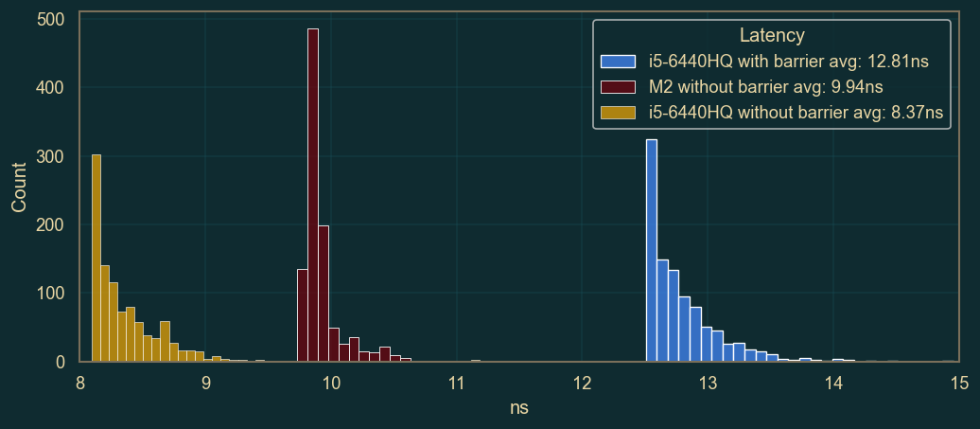The image size is (980, 429).
Task: Click legend text "i5-6440HQ with barrier avg: 12.81ns"
Action: (788, 62)
